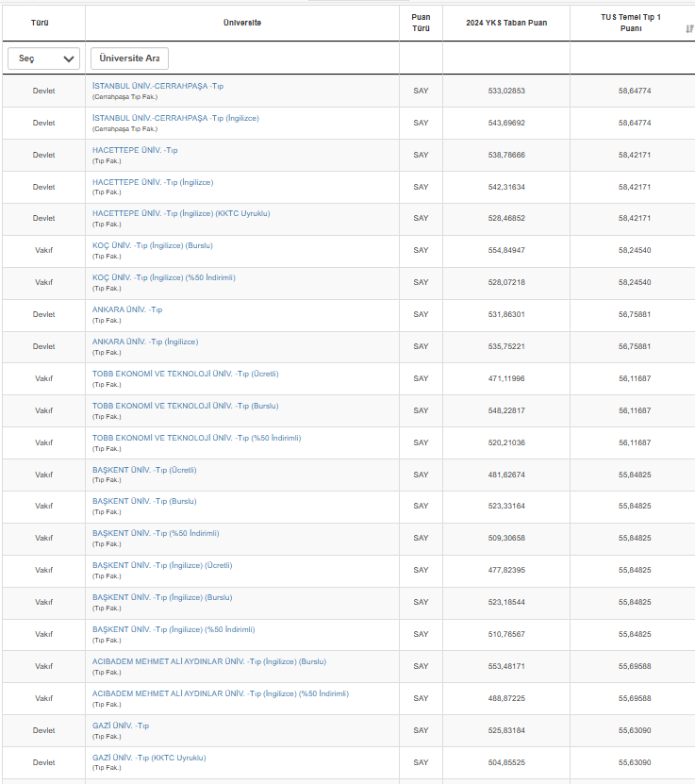
Task: Select taban puan value 504,85525
Action: click(x=506, y=762)
